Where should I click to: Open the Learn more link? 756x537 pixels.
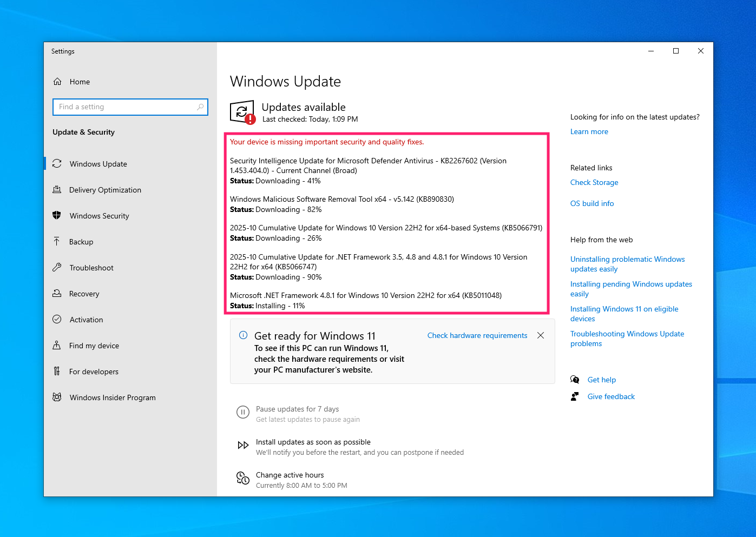coord(589,131)
